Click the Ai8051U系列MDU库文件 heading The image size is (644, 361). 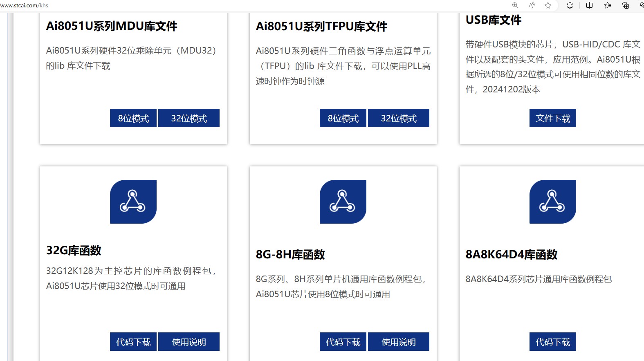click(x=112, y=26)
